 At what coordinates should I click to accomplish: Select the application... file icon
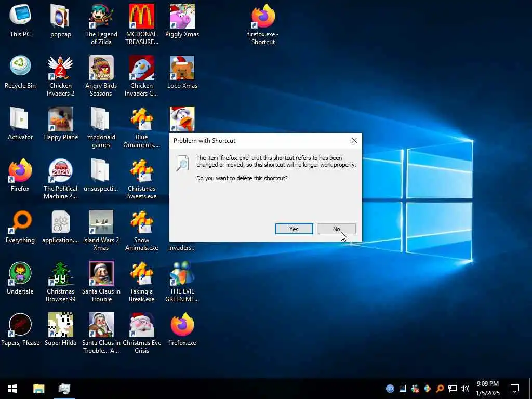tap(60, 227)
